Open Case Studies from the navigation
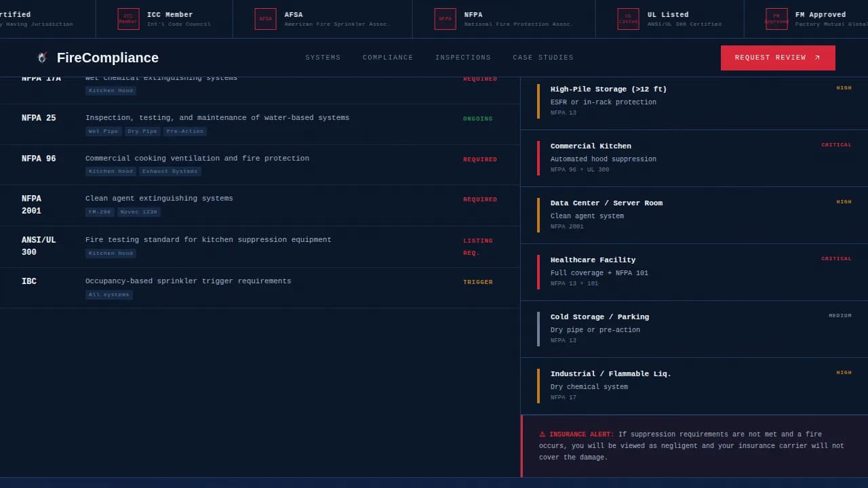Image resolution: width=868 pixels, height=488 pixels. (x=543, y=58)
